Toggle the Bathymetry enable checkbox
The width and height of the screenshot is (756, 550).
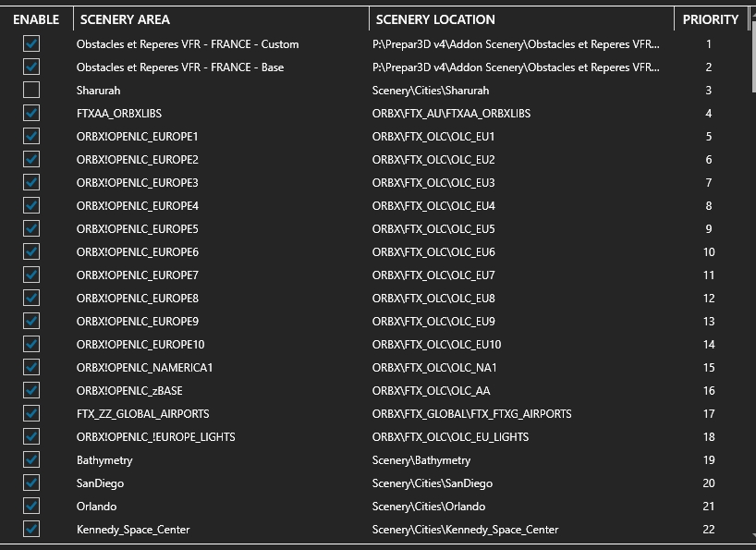tap(31, 459)
